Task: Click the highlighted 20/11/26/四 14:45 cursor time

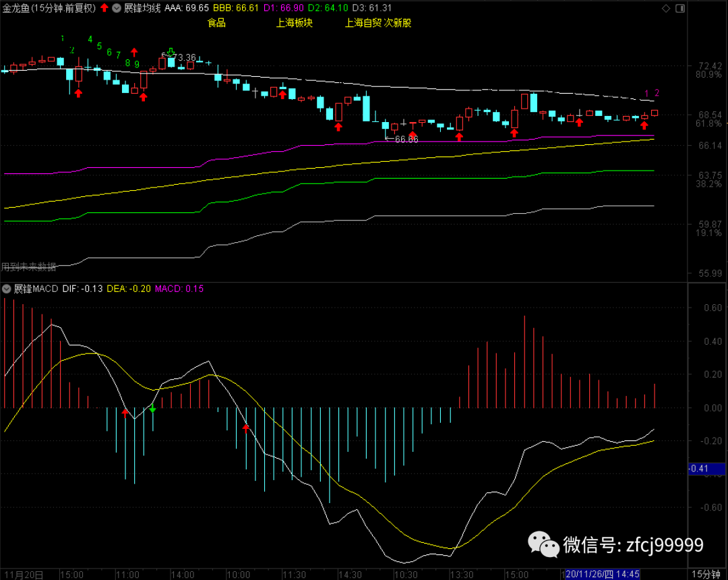Action: tap(602, 575)
